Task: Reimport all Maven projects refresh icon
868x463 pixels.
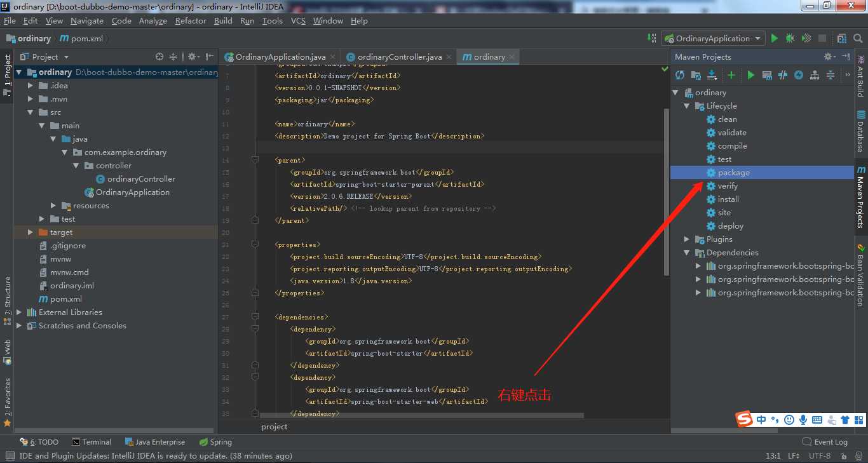Action: pyautogui.click(x=680, y=75)
